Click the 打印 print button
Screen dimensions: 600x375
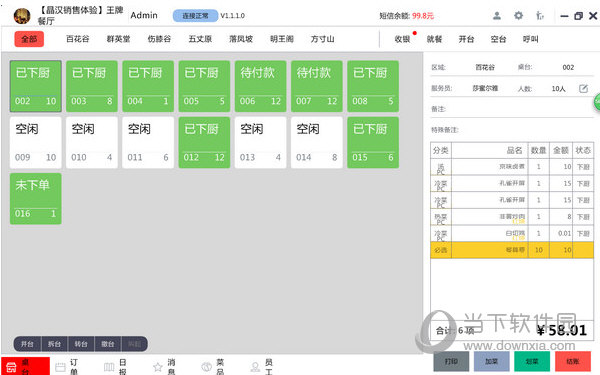point(451,361)
